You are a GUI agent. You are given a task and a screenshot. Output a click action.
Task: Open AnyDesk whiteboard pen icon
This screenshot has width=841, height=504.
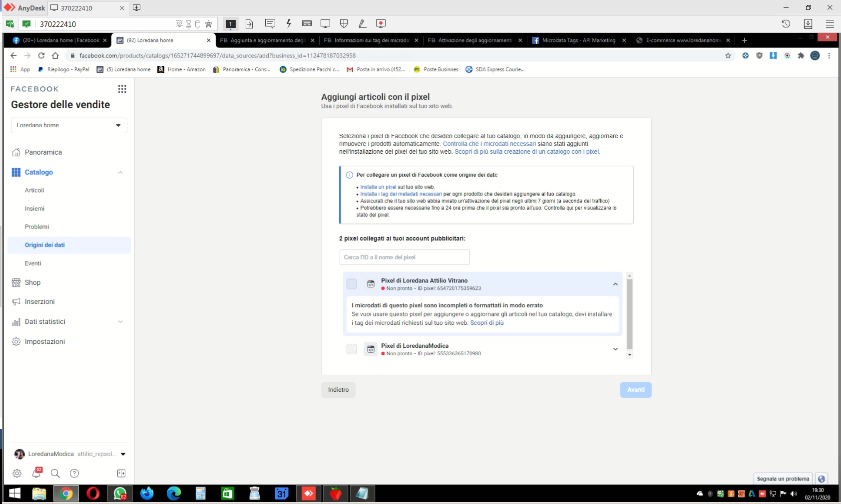tap(362, 23)
